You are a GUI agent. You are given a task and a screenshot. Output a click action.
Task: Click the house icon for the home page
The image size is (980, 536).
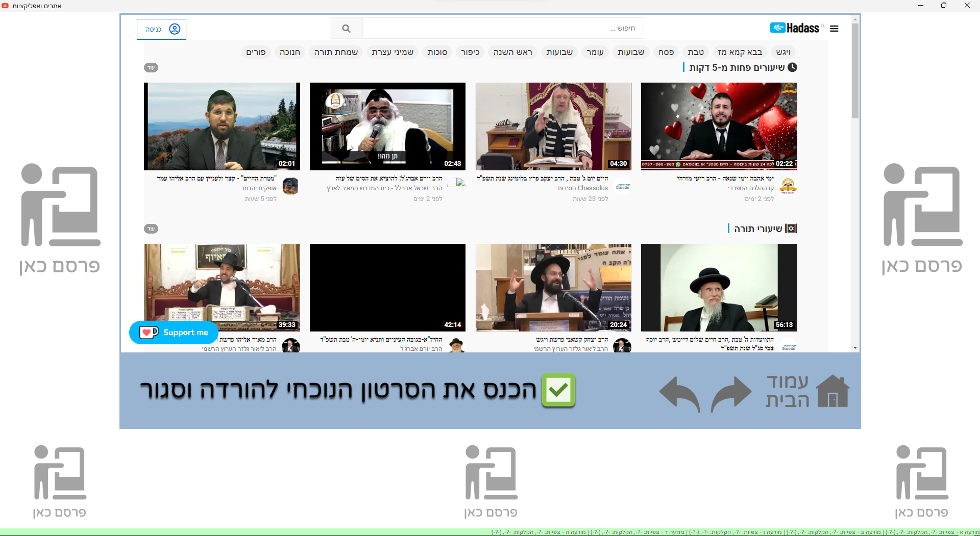[x=832, y=391]
